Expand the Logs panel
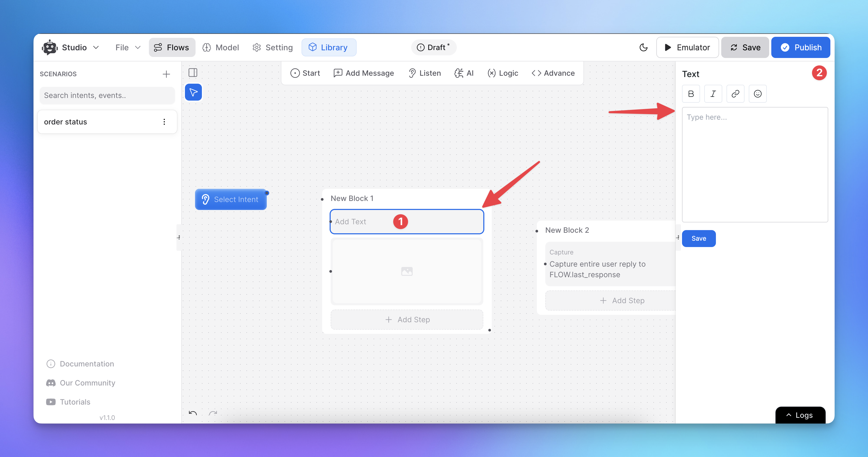 800,415
